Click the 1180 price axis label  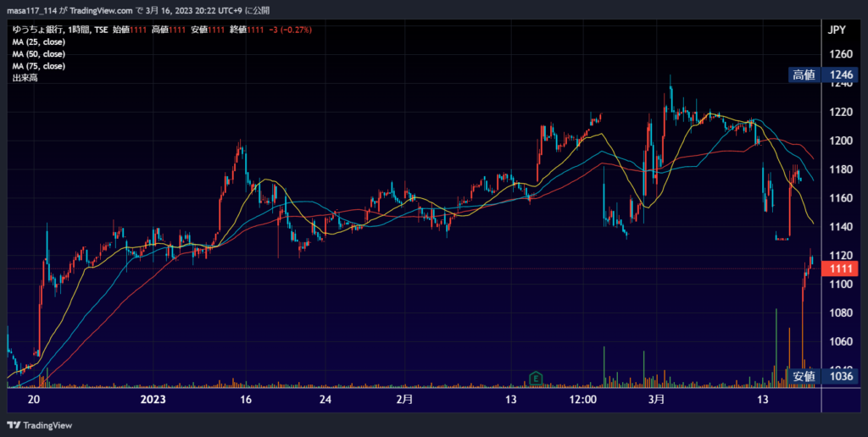pos(841,169)
